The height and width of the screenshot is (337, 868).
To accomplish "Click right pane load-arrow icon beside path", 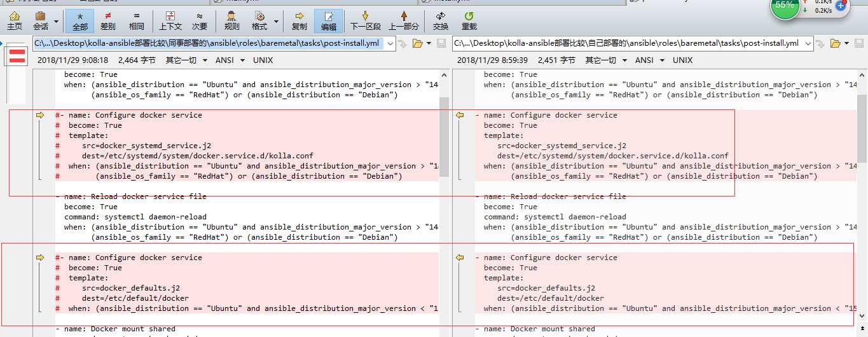I will (x=821, y=43).
